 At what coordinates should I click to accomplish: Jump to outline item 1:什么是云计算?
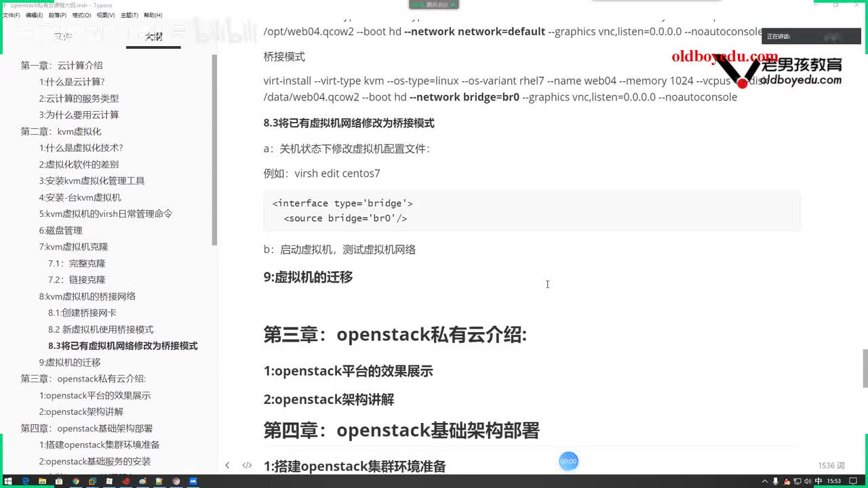tap(72, 82)
